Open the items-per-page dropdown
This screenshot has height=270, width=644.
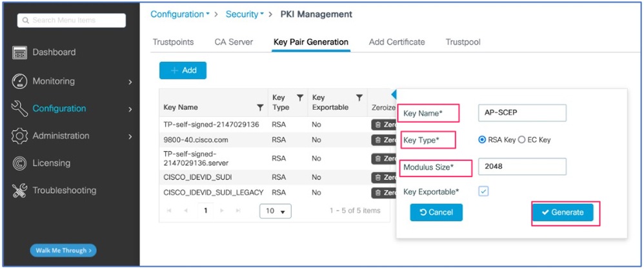point(276,211)
